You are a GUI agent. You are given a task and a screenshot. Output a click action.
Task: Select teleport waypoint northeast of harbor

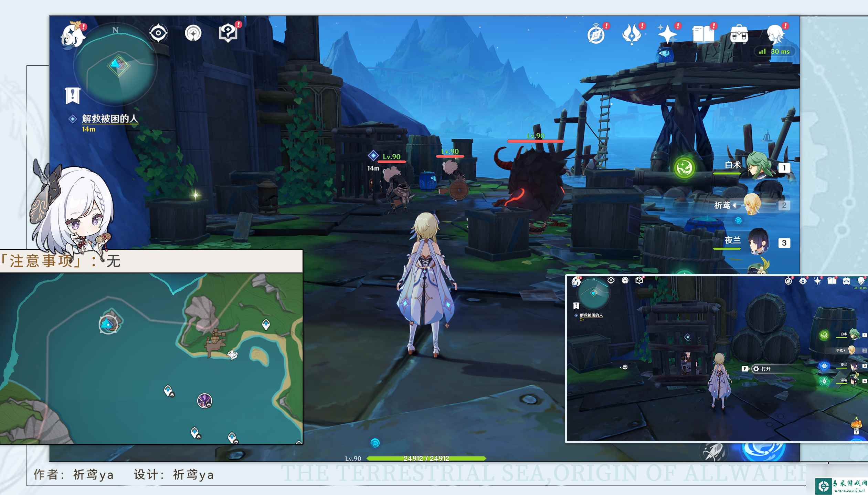click(266, 324)
